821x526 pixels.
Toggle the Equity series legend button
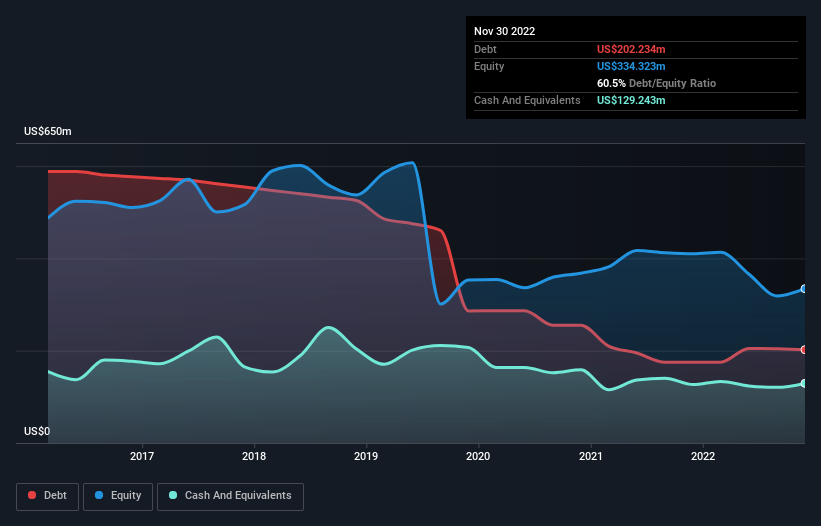click(x=118, y=496)
